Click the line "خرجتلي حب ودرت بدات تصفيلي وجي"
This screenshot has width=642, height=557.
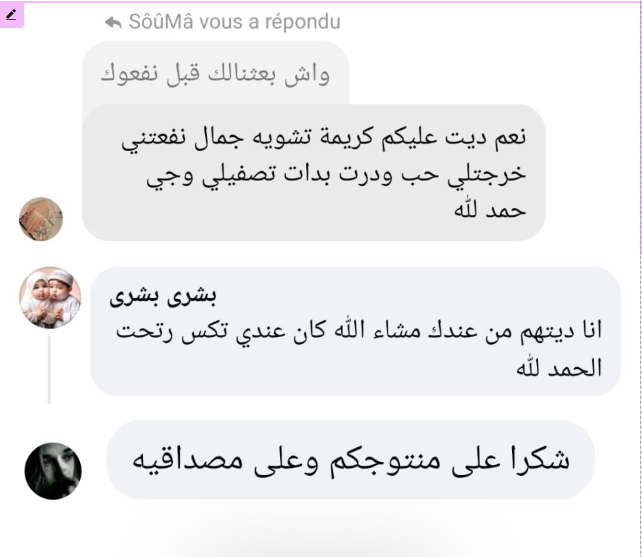(336, 175)
